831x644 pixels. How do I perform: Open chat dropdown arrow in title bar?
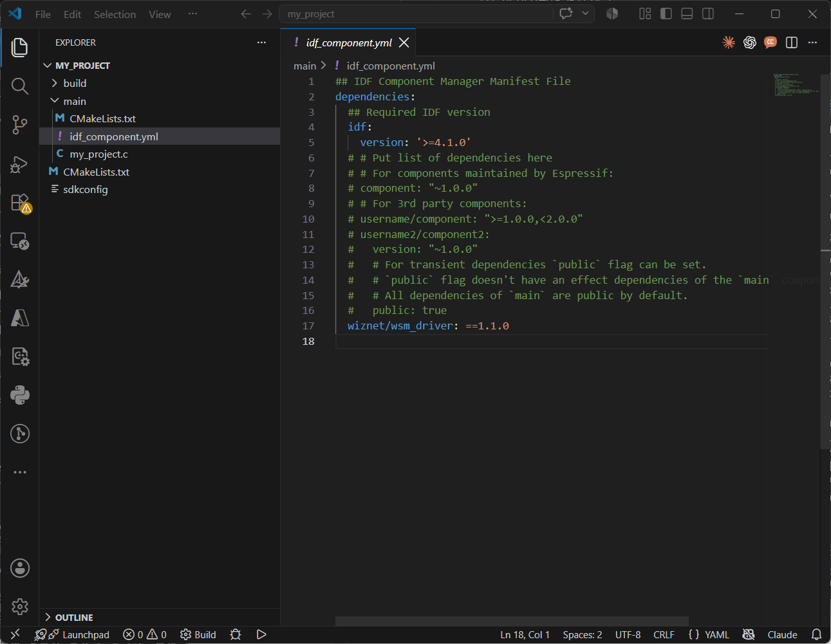coord(585,14)
